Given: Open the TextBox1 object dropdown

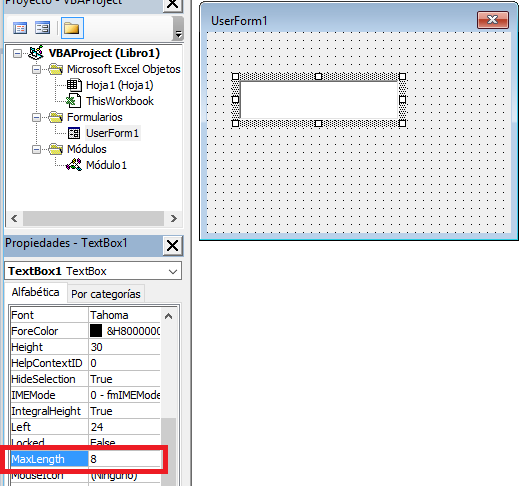Looking at the screenshot, I should 173,271.
